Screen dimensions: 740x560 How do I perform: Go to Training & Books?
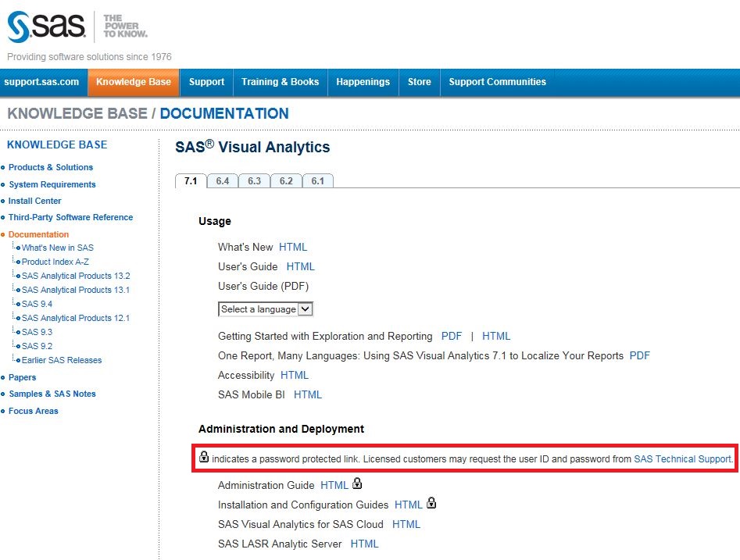coord(281,82)
